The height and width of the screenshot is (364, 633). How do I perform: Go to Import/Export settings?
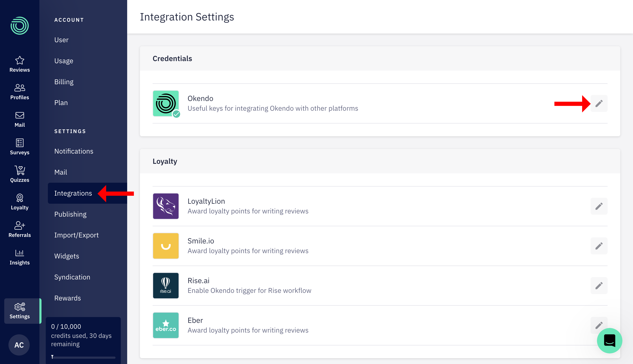point(76,235)
